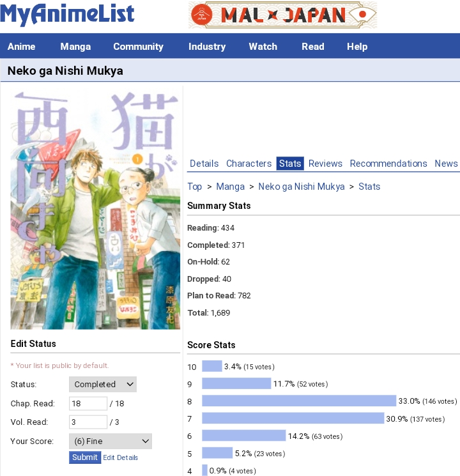Click the Chap. Read input field
The height and width of the screenshot is (476, 460).
[x=88, y=403]
